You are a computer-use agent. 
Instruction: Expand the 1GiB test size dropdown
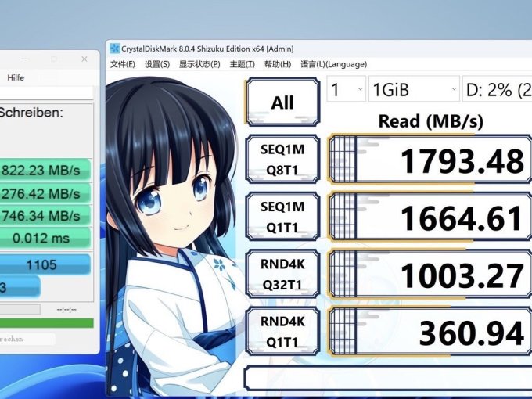pos(414,90)
